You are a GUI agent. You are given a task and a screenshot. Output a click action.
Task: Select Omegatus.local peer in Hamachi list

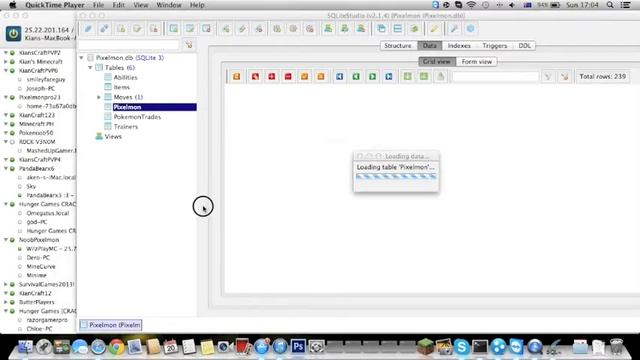point(48,213)
